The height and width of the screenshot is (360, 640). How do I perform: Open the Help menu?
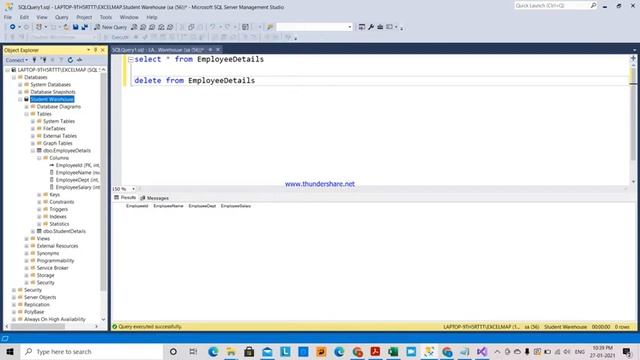tap(152, 17)
